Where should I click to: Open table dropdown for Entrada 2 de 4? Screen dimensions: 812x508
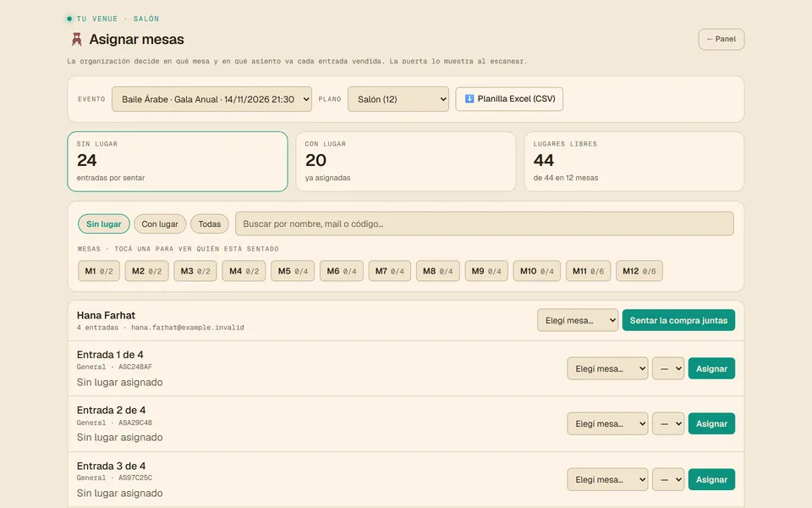(607, 424)
